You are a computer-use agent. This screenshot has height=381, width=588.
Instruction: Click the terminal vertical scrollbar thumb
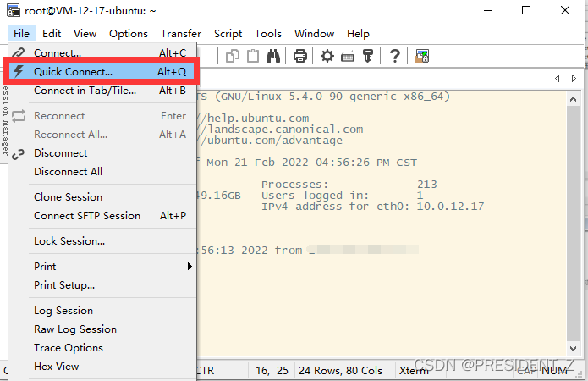(573, 224)
